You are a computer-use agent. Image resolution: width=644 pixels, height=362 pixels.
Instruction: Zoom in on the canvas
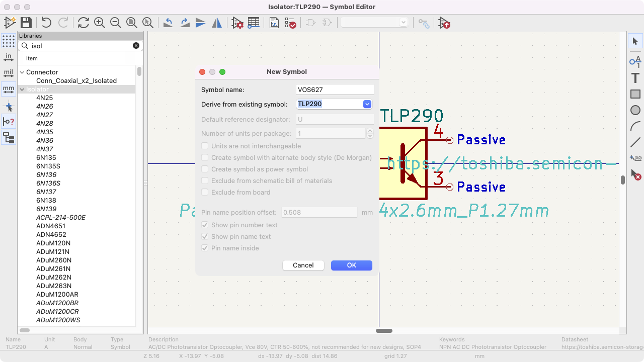(x=99, y=23)
